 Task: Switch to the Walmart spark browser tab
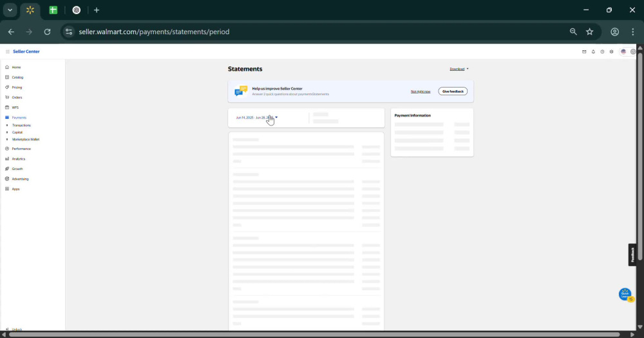(x=30, y=10)
